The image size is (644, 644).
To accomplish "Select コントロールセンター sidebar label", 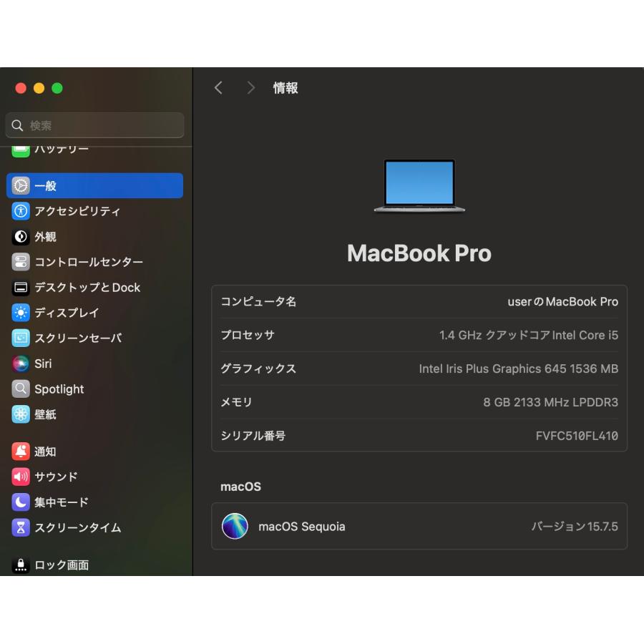I will click(89, 262).
